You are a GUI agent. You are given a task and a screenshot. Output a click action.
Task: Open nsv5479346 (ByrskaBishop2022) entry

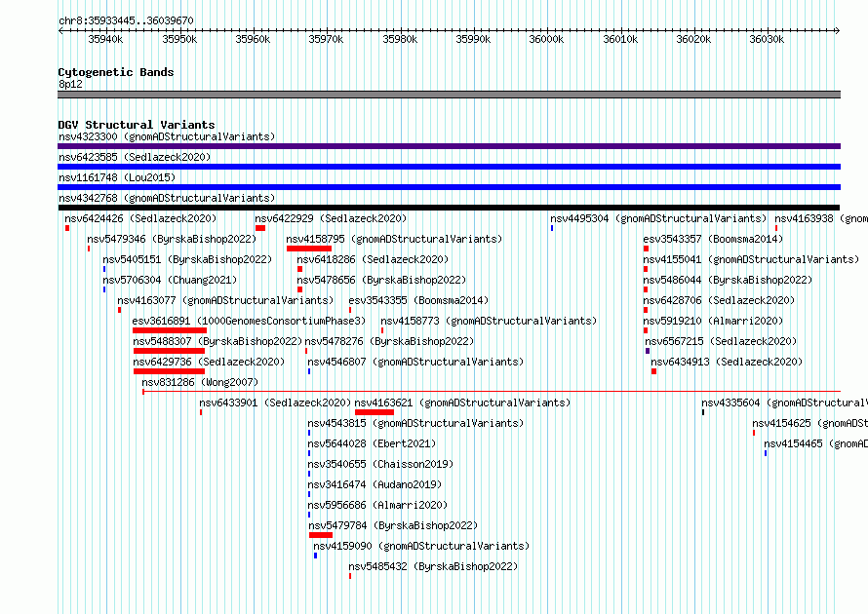pos(172,239)
